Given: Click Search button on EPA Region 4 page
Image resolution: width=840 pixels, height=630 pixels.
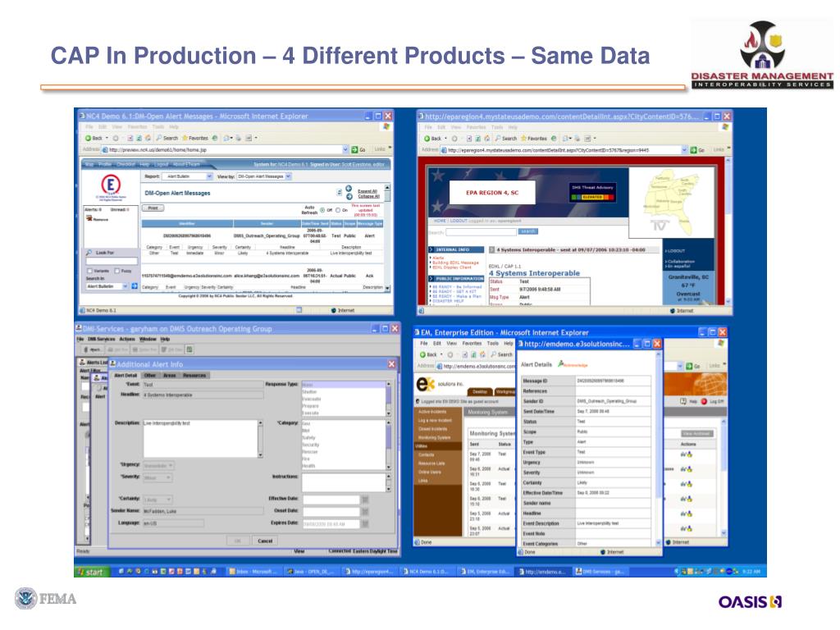Looking at the screenshot, I should coord(527,231).
